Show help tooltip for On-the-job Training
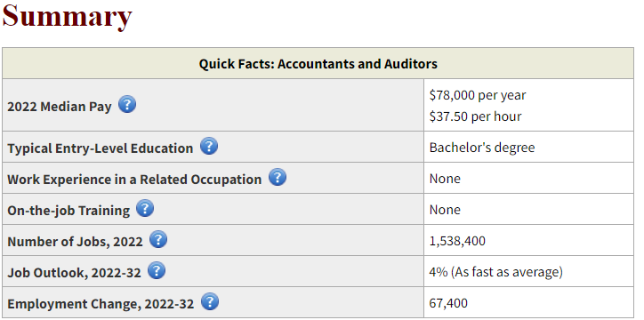This screenshot has height=320, width=644. point(145,208)
